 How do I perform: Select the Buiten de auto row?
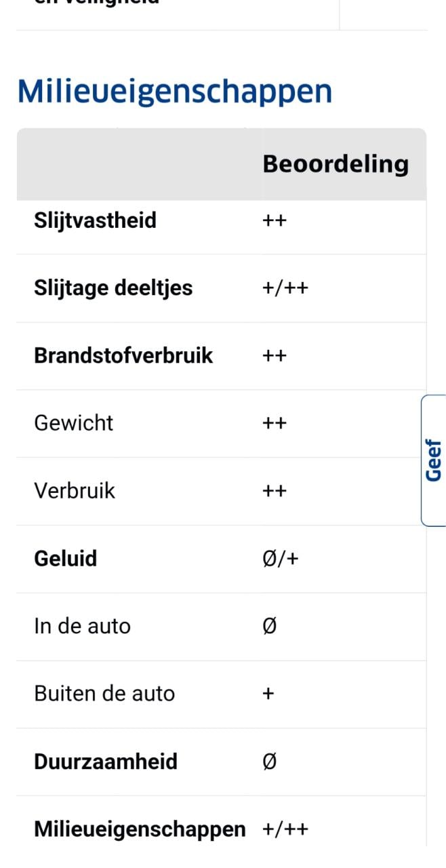pos(104,693)
